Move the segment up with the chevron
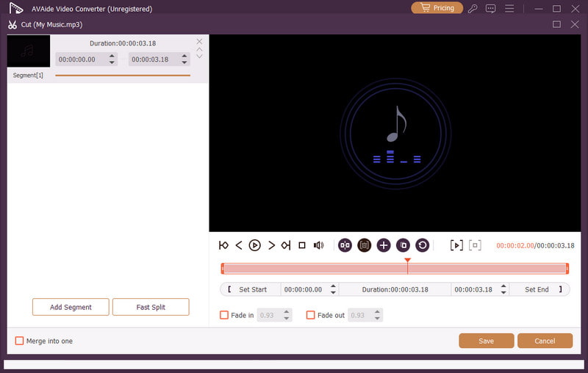Viewport: 588px width, 373px height. tap(199, 49)
